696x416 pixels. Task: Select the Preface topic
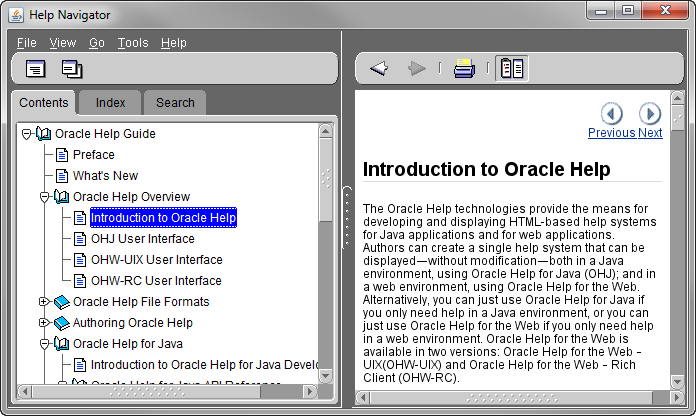(94, 155)
